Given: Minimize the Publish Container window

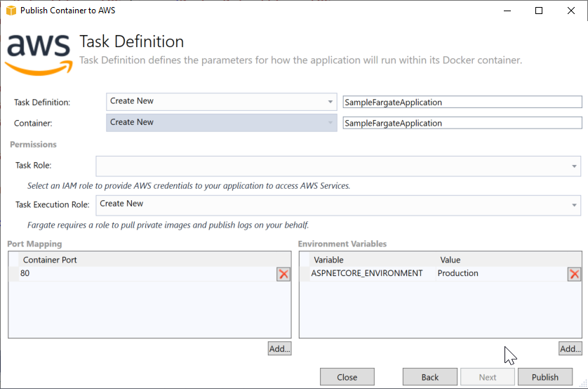Looking at the screenshot, I should (x=507, y=11).
